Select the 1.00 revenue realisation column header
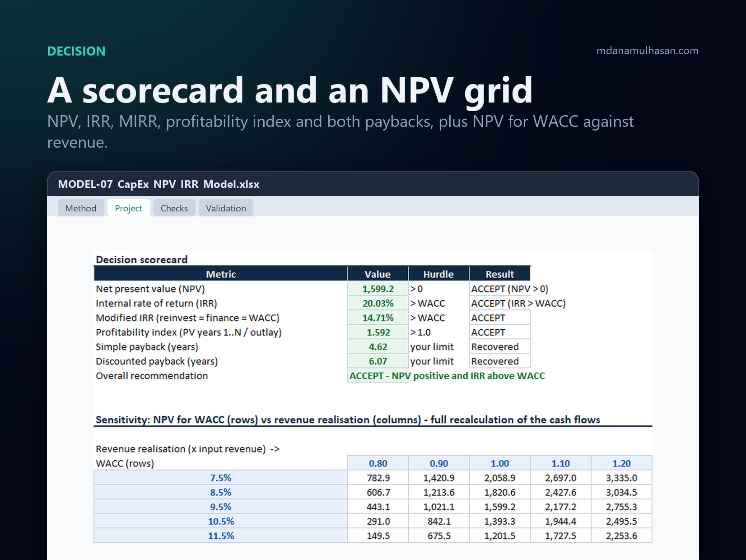The image size is (746, 560). click(x=500, y=463)
